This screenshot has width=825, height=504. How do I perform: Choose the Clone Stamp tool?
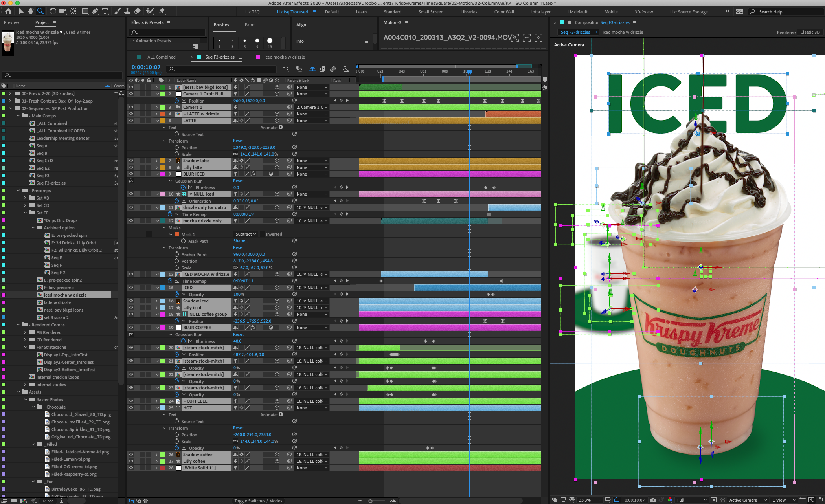click(127, 11)
